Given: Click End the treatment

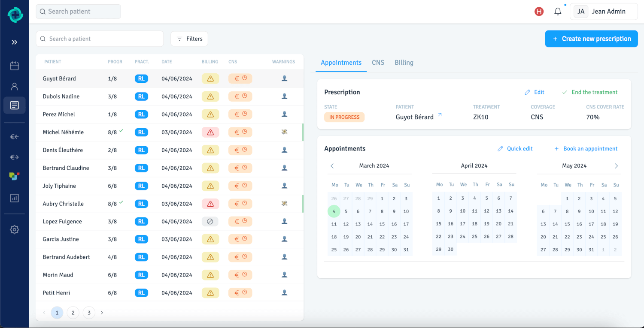Looking at the screenshot, I should [590, 92].
